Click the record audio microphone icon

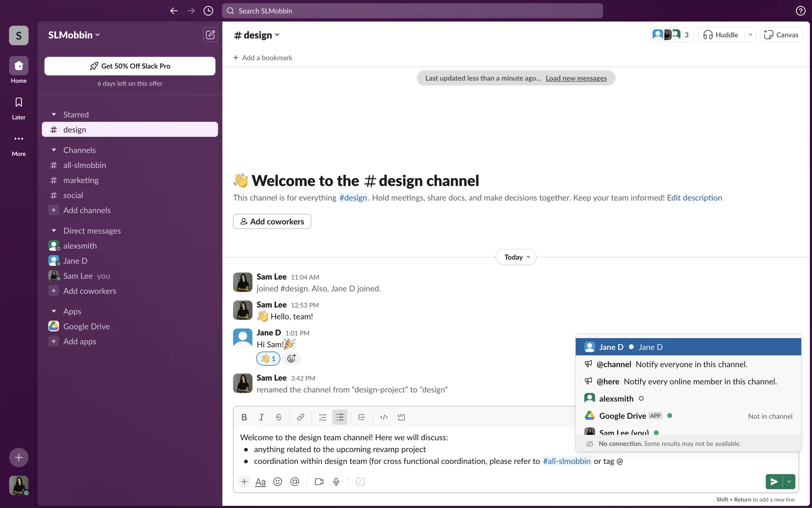pyautogui.click(x=336, y=482)
